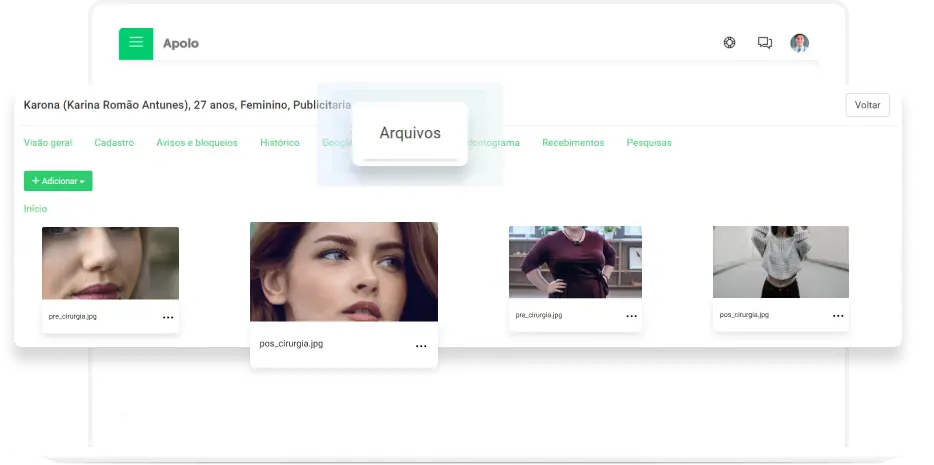Open the Pesquisas tab
934x465 pixels.
(649, 143)
